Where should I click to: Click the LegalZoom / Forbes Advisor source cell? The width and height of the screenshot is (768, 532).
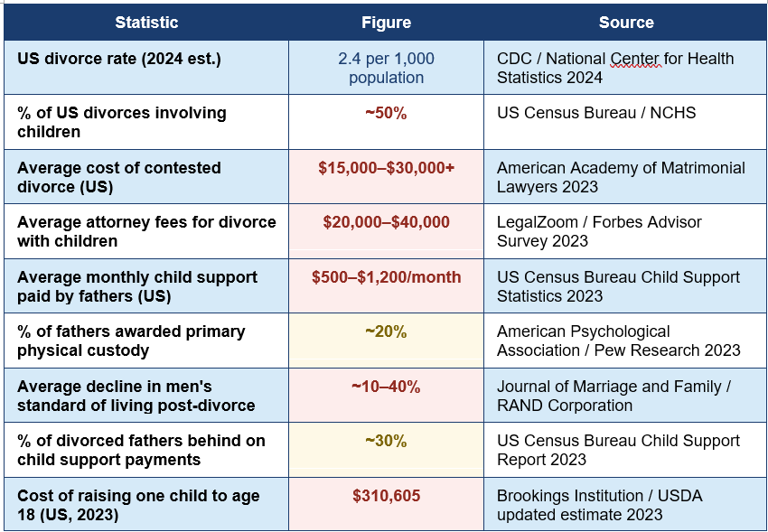625,231
